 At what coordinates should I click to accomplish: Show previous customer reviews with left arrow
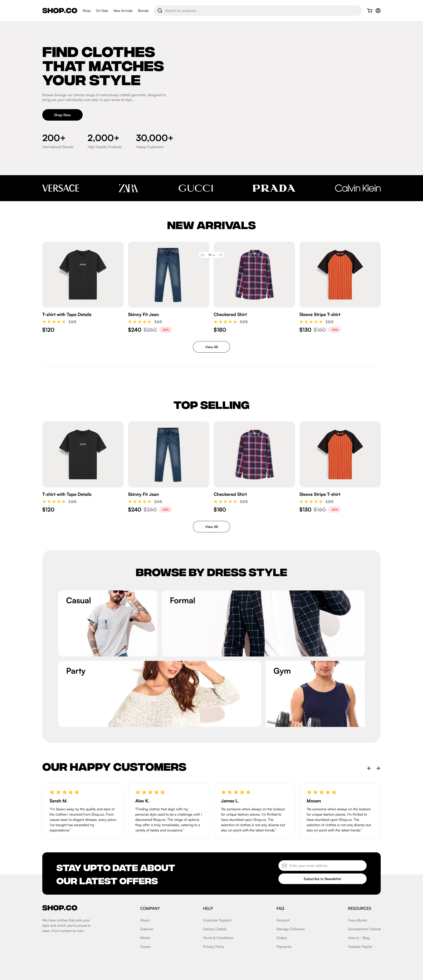tap(369, 769)
